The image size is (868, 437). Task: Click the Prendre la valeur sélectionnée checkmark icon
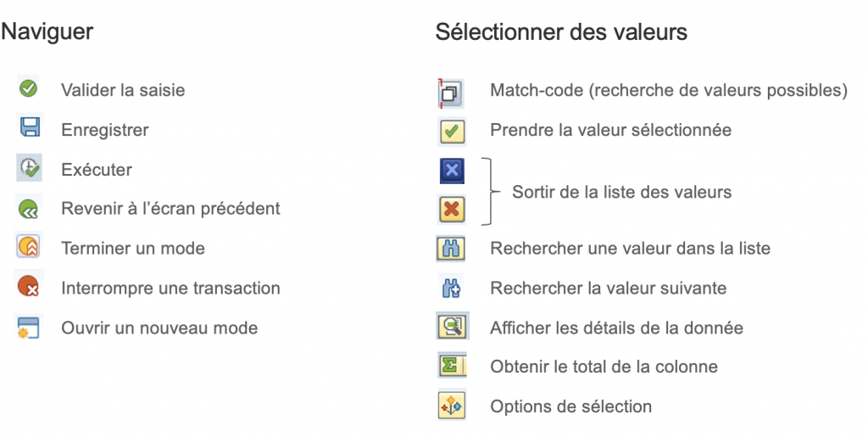(x=451, y=132)
